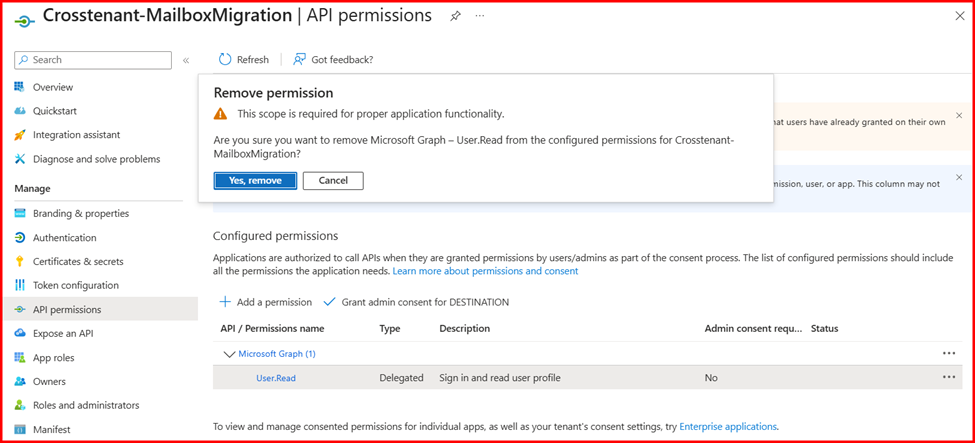This screenshot has height=443, width=975.
Task: Open more options ellipsis for User.Read row
Action: click(x=948, y=378)
